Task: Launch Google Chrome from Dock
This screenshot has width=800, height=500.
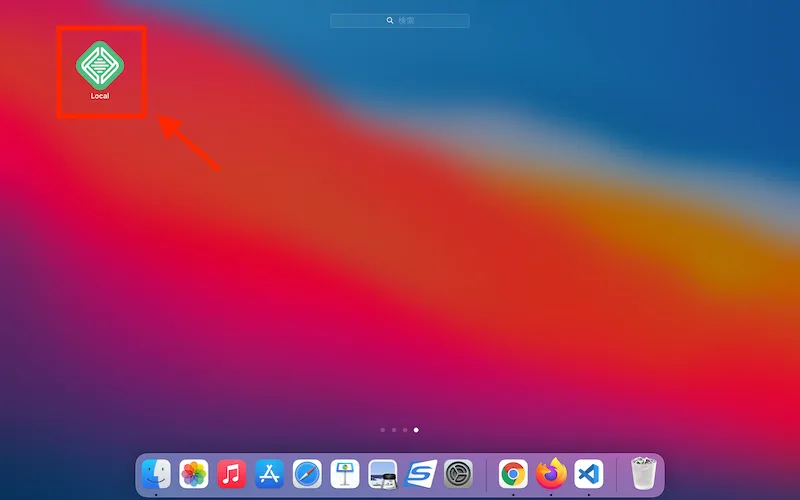Action: pyautogui.click(x=513, y=474)
